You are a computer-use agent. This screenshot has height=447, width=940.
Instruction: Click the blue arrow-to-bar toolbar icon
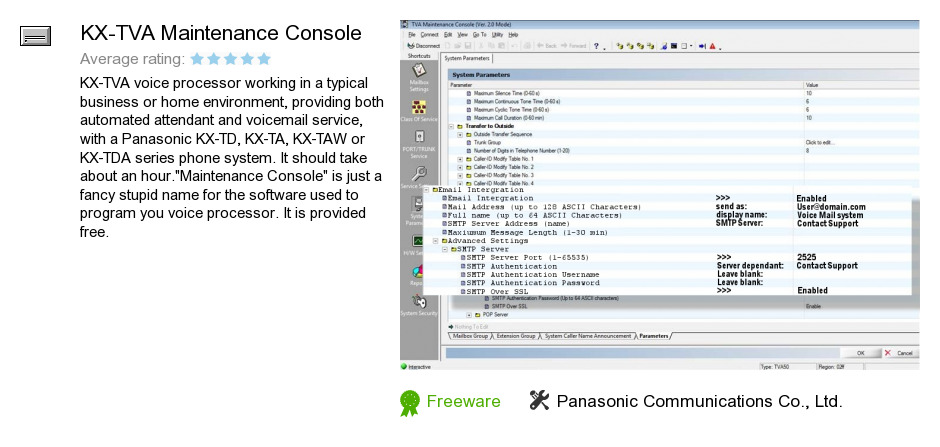click(x=703, y=46)
